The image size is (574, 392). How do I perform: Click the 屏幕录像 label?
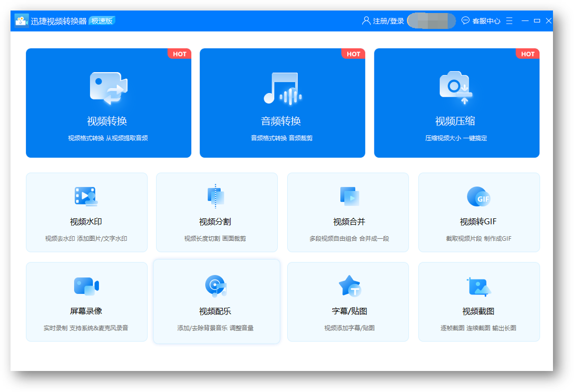point(86,311)
